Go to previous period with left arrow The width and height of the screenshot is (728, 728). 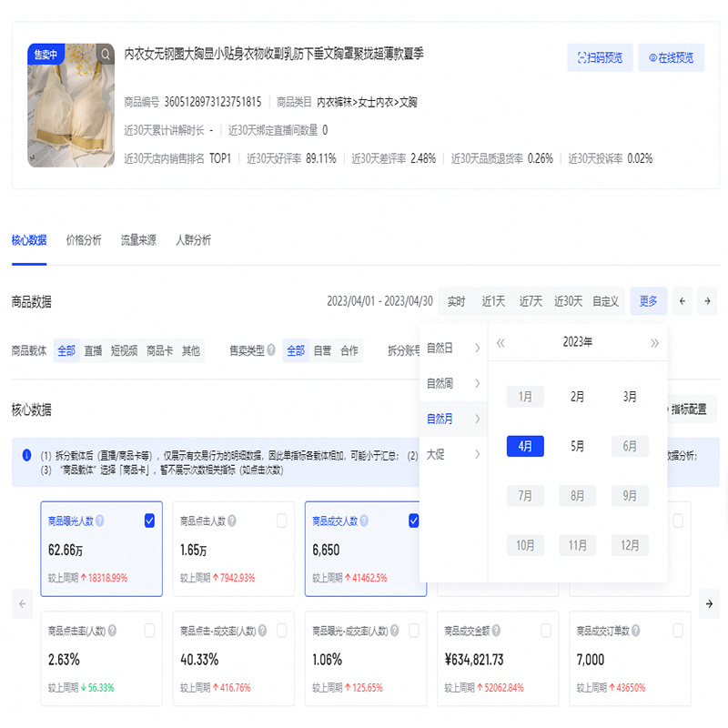tap(682, 301)
